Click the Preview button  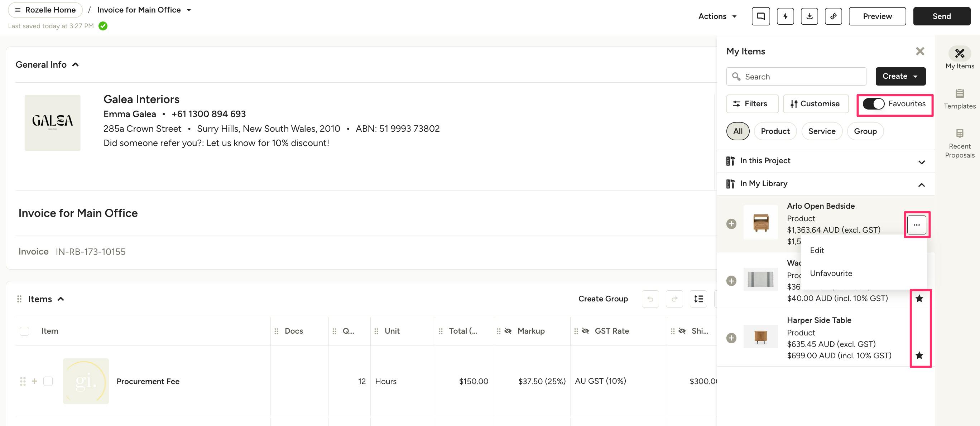tap(877, 16)
